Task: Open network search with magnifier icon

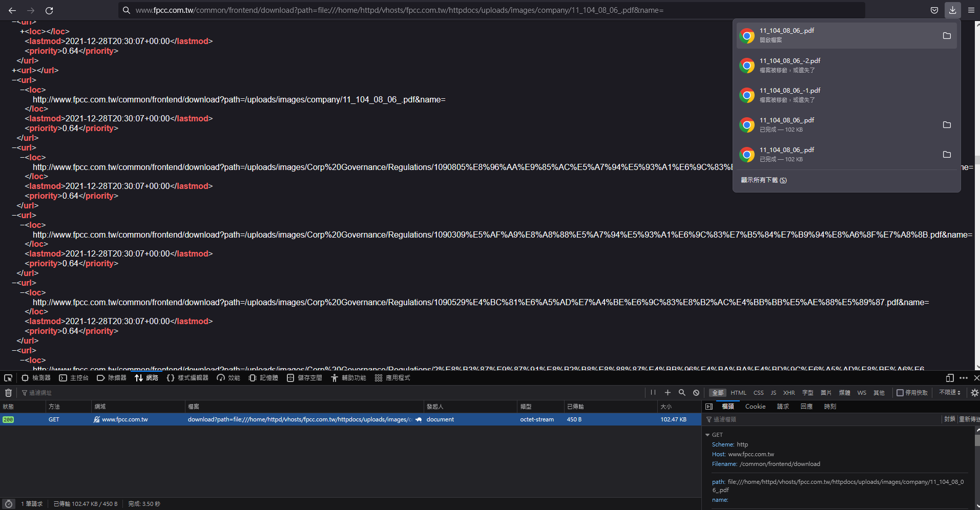Action: click(682, 393)
